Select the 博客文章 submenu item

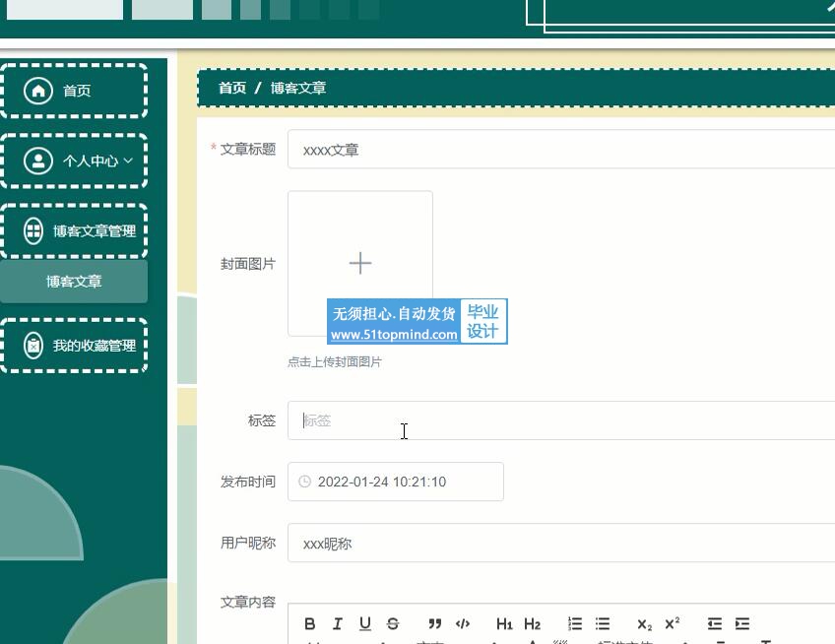coord(74,282)
